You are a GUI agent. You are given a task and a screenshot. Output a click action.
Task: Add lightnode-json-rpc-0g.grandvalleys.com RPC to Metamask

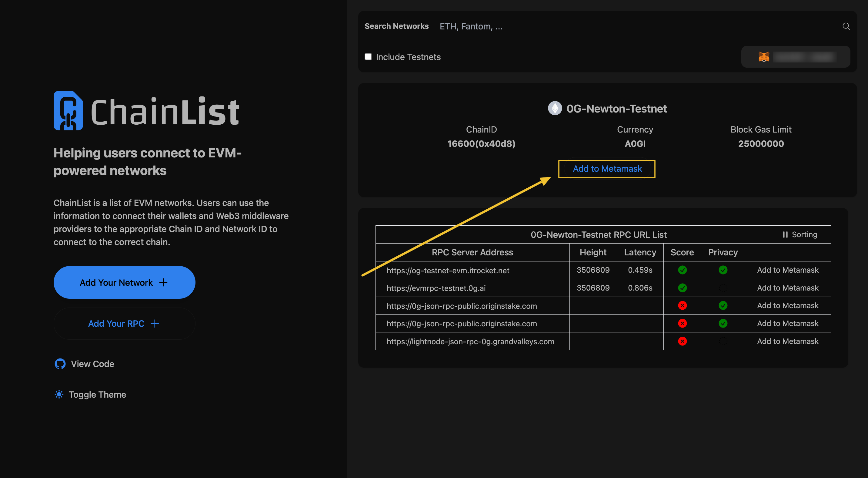point(787,341)
